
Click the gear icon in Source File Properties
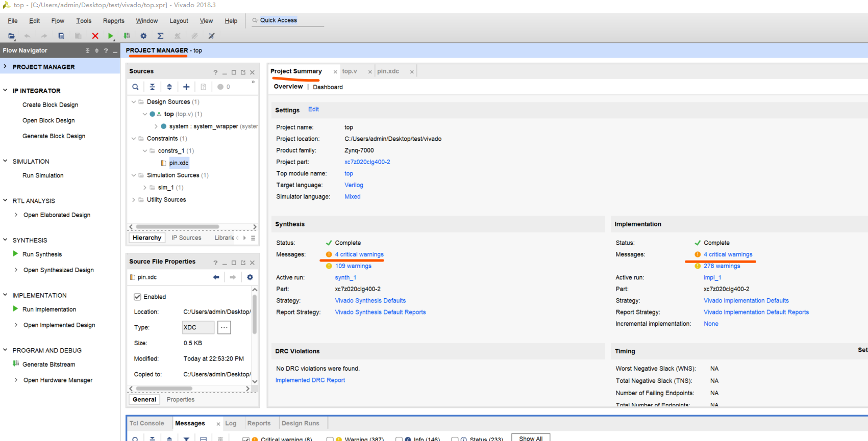pyautogui.click(x=250, y=277)
